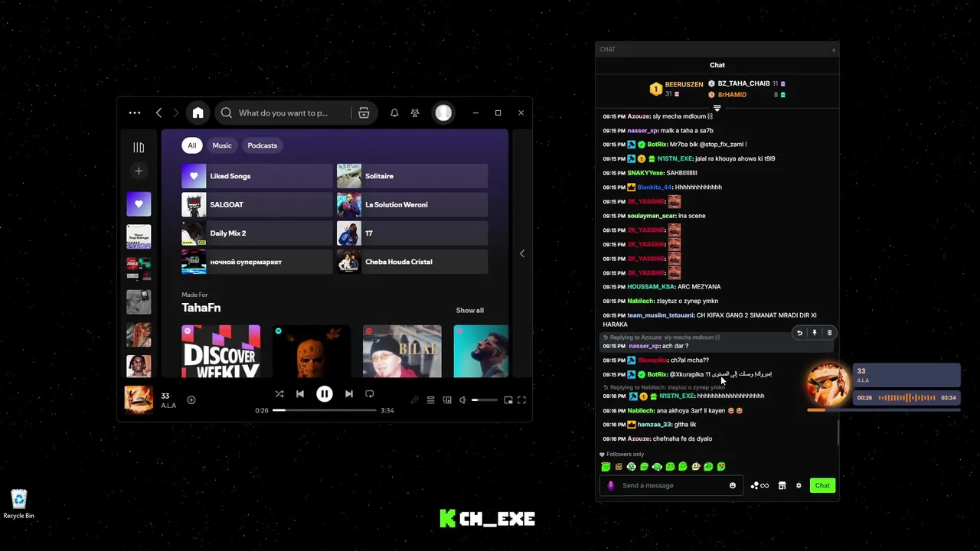The height and width of the screenshot is (551, 980).
Task: Delete the nasser_xp message
Action: (829, 333)
